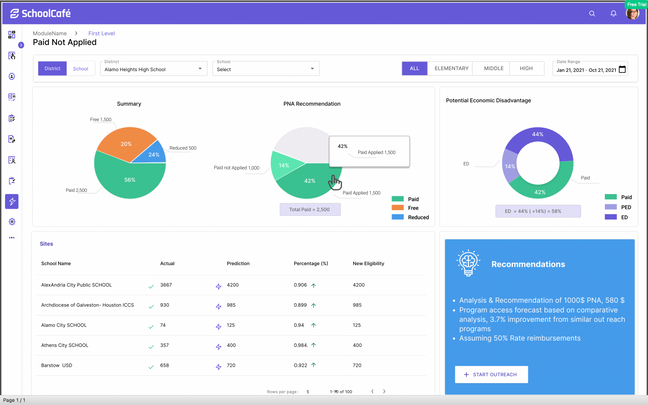Click prediction bolt icon in Archdiocese row
The width and height of the screenshot is (648, 405).
coord(218,307)
